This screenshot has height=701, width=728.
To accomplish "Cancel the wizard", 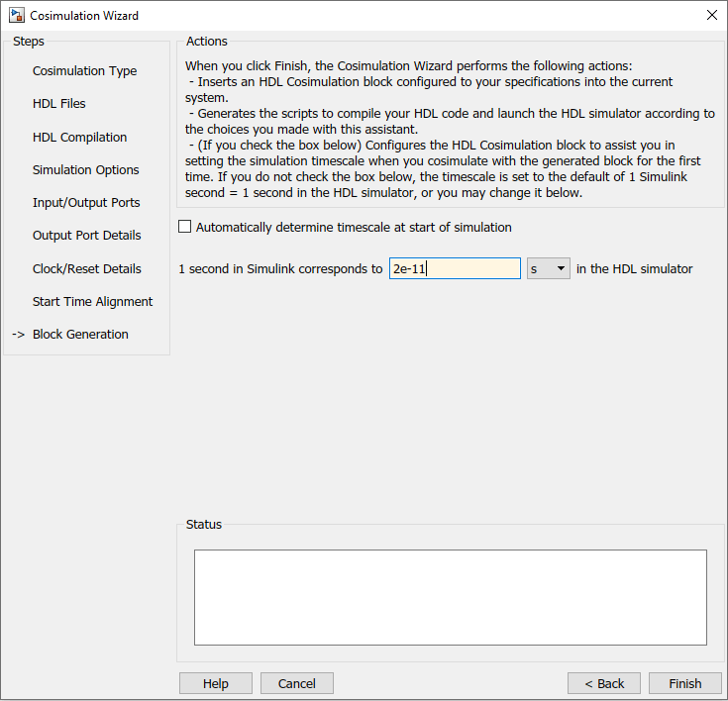I will [297, 683].
